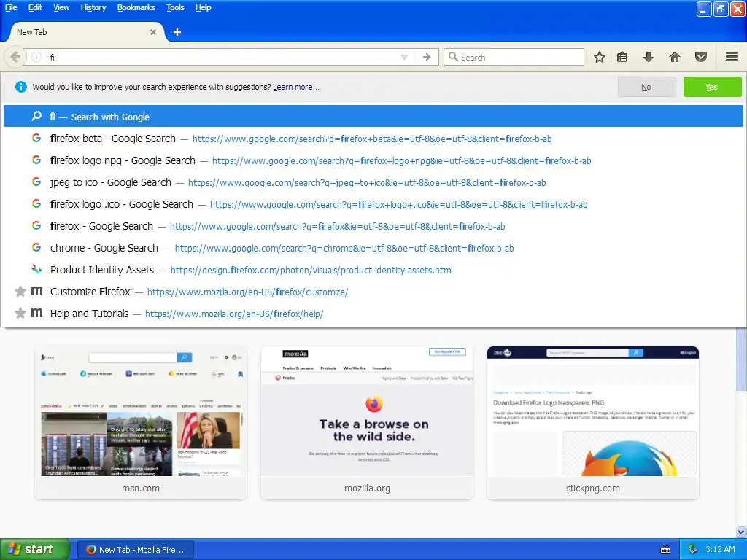
Task: Focus the Search input field
Action: click(514, 57)
